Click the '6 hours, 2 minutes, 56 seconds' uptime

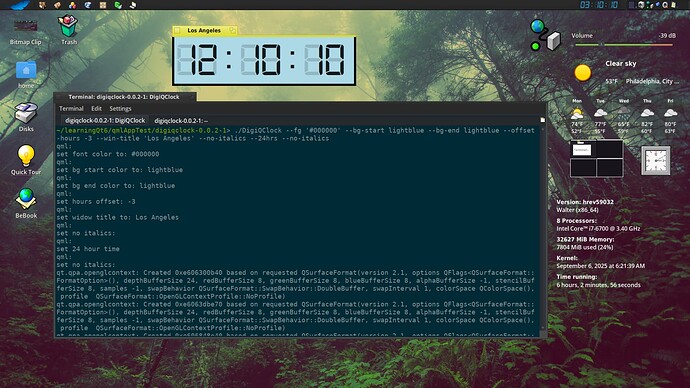(598, 285)
